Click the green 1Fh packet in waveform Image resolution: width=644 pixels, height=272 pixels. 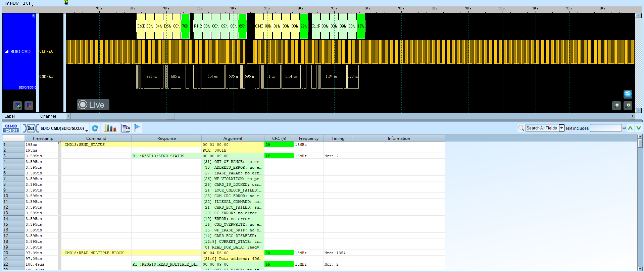coord(361,26)
